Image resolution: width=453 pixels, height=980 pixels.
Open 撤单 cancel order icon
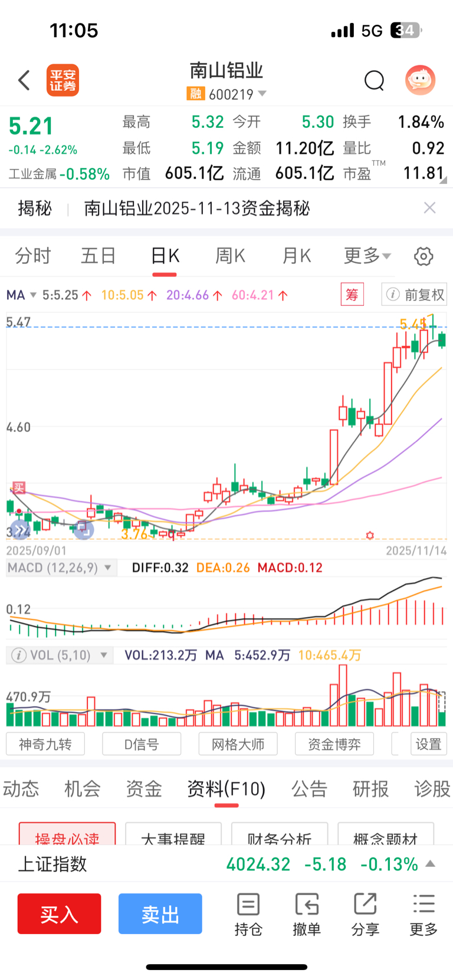[307, 915]
